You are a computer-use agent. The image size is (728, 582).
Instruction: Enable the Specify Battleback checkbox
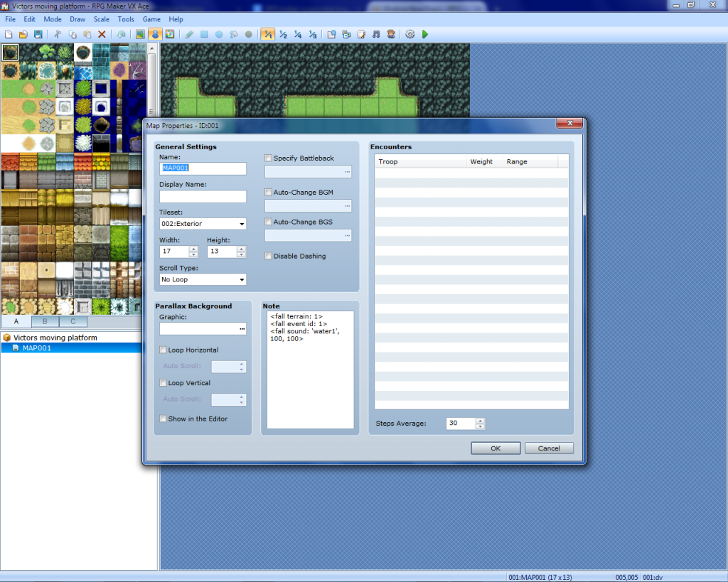(269, 158)
